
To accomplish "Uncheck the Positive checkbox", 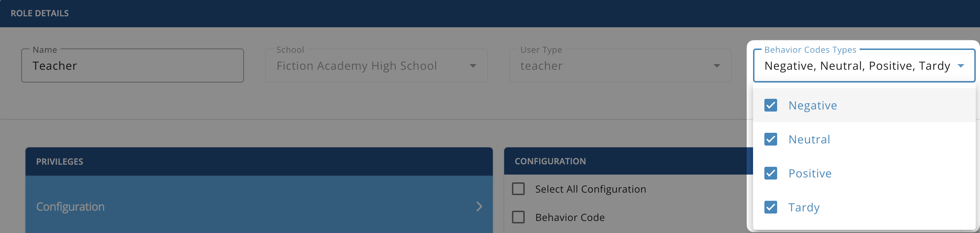I will click(770, 173).
